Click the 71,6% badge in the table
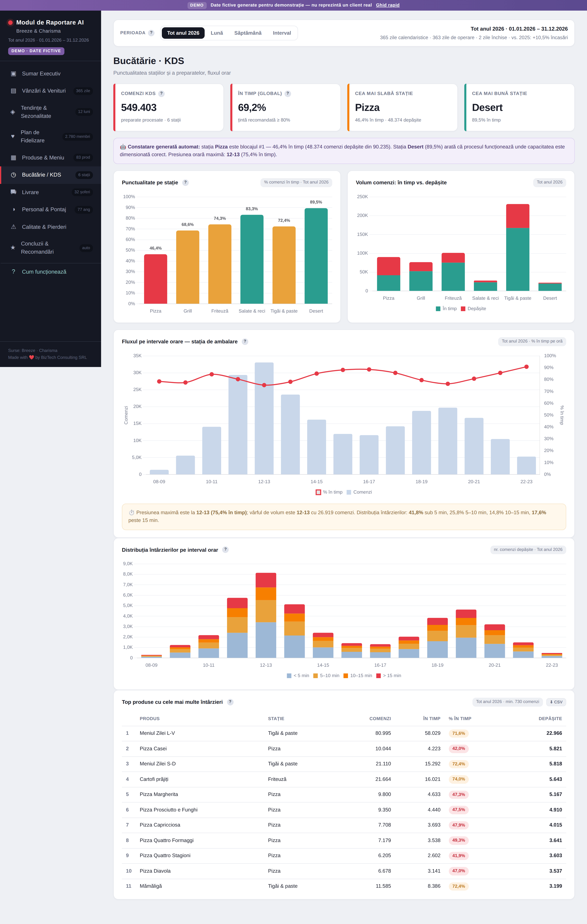Screen dimensions: 587x924 point(458,733)
